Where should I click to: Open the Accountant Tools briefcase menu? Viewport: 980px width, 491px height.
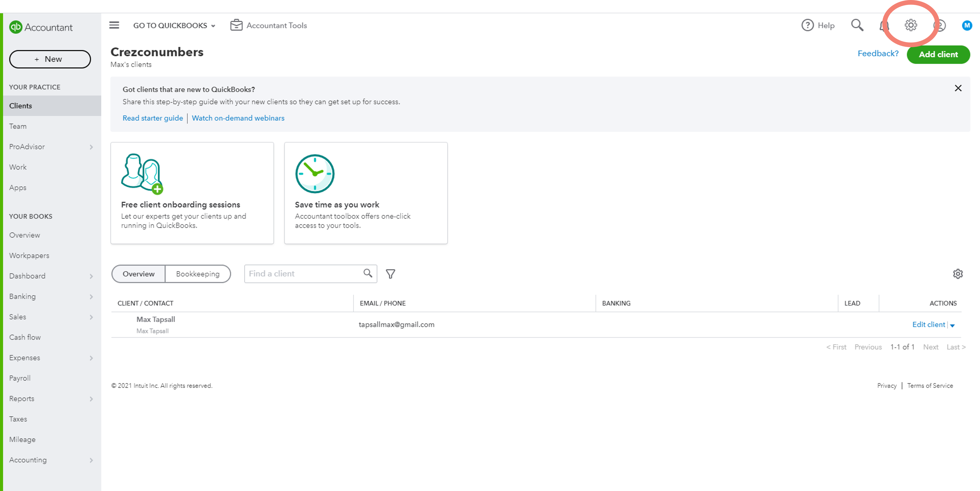pos(269,25)
